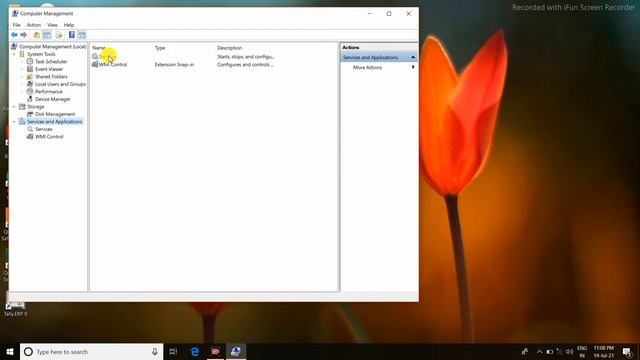The image size is (640, 360).
Task: Select Local Users and Groups icon
Action: pyautogui.click(x=30, y=84)
